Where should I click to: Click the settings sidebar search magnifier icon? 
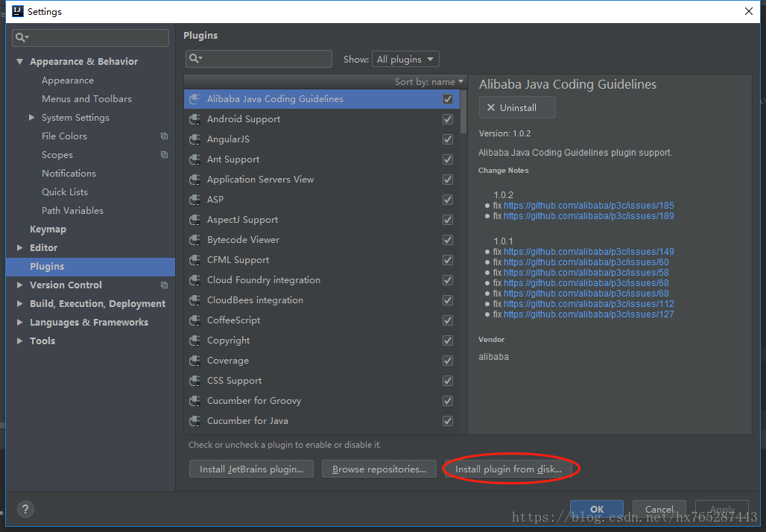point(22,37)
